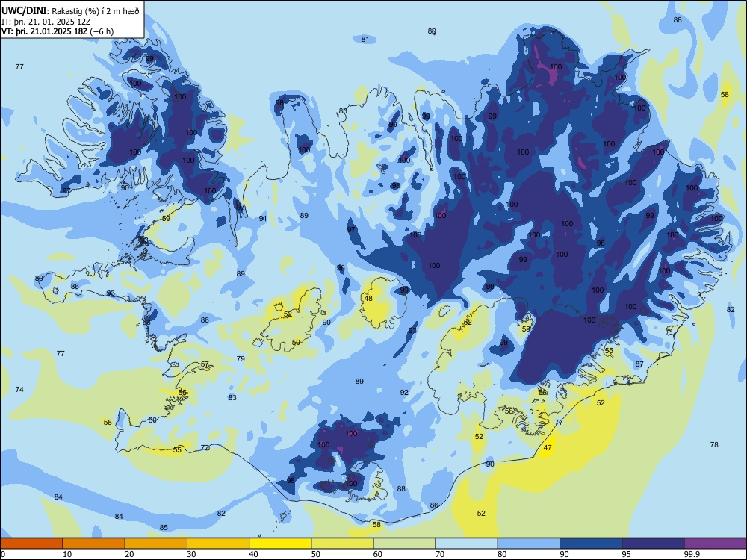Screen dimensions: 747x560
Task: Click the '95' legend tick label
Action: 626,554
